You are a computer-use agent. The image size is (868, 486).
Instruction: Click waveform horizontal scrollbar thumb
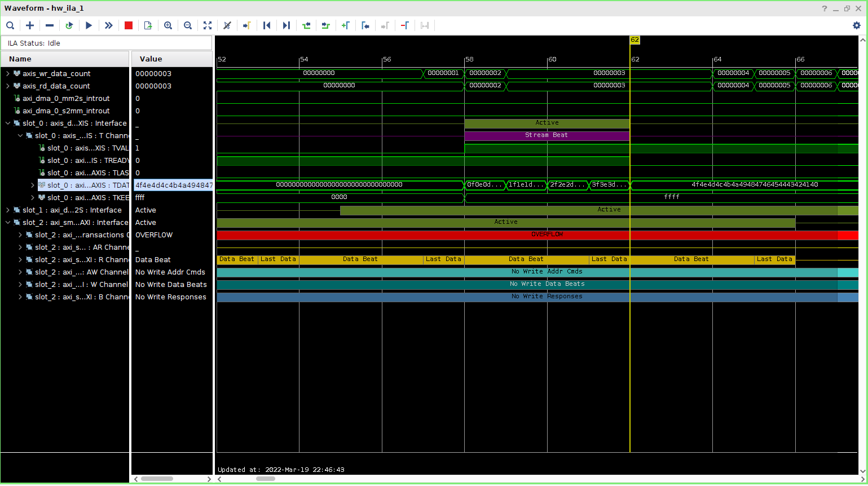tap(266, 479)
